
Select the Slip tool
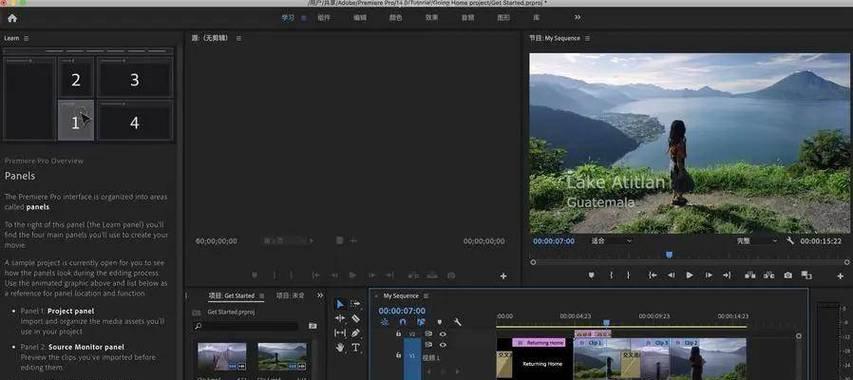pyautogui.click(x=340, y=332)
